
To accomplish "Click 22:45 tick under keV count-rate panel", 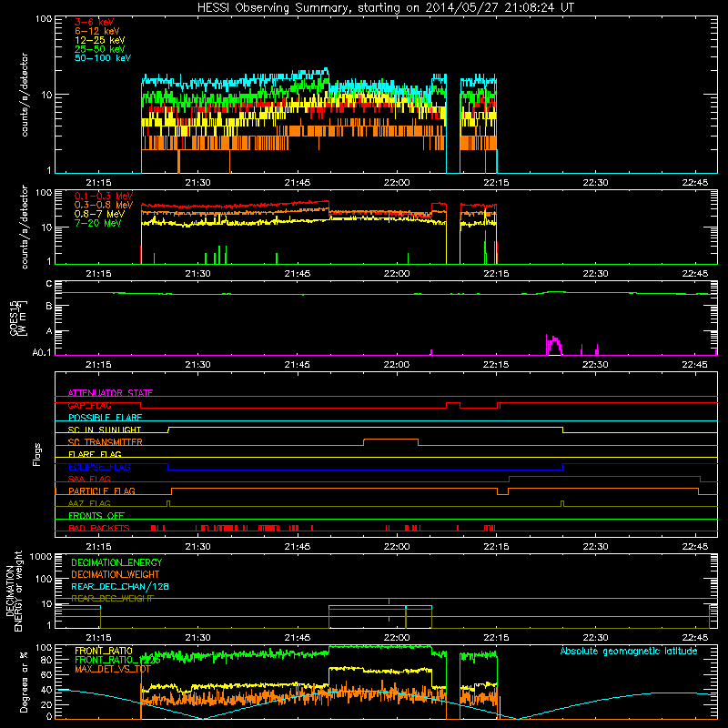I will tap(695, 183).
